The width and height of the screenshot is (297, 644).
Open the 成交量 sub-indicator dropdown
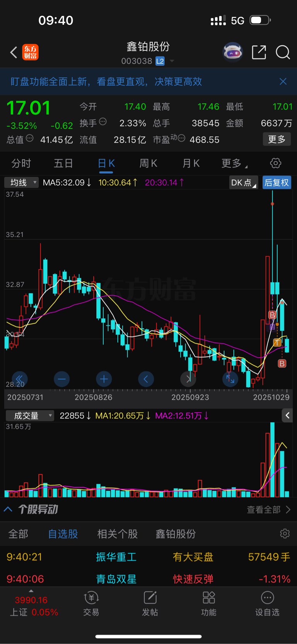pyautogui.click(x=30, y=416)
